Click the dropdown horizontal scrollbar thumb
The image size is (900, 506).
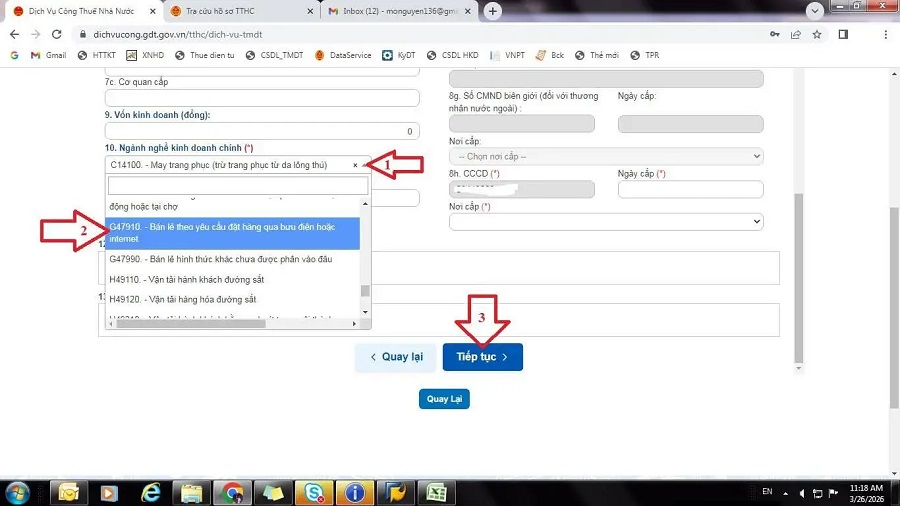(x=191, y=324)
